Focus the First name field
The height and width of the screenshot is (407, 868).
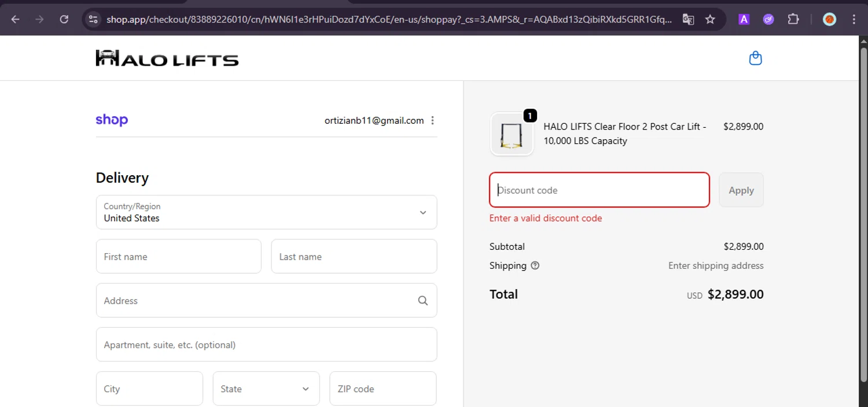(x=178, y=256)
